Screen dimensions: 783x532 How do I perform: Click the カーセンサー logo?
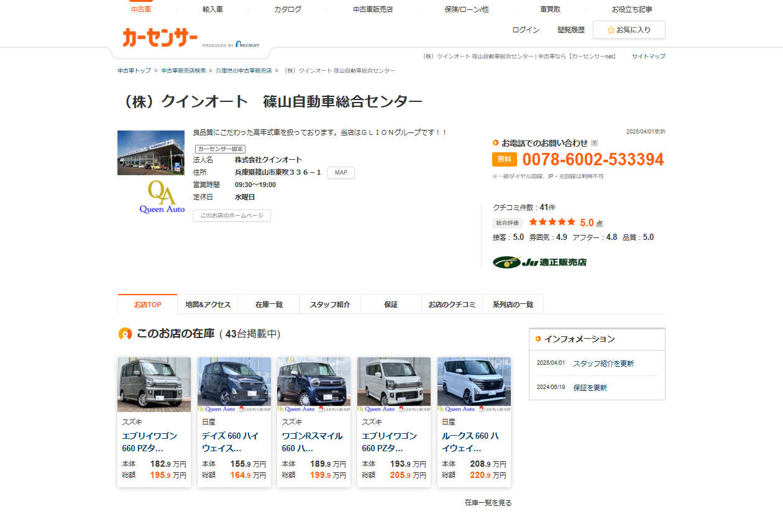click(160, 38)
